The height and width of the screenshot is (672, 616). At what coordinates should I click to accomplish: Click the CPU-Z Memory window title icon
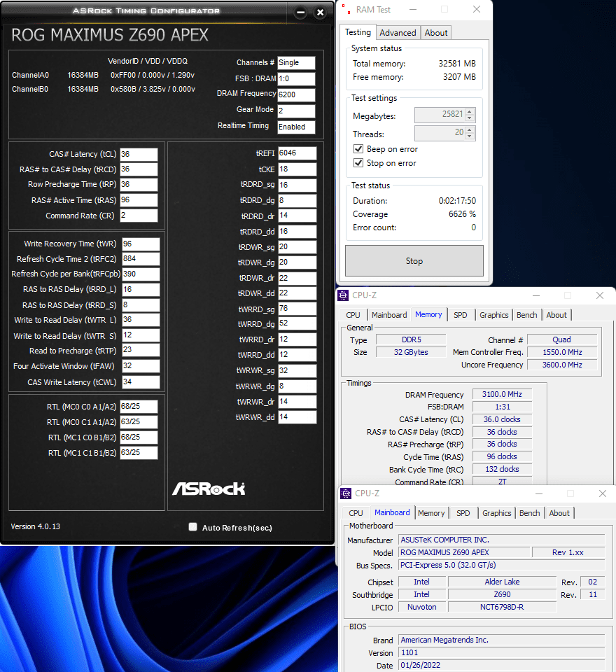343,295
